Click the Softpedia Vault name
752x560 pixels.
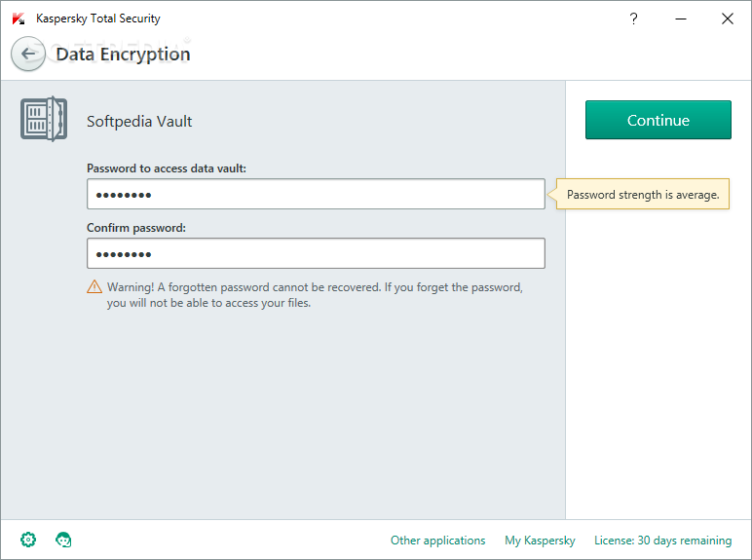coord(139,122)
